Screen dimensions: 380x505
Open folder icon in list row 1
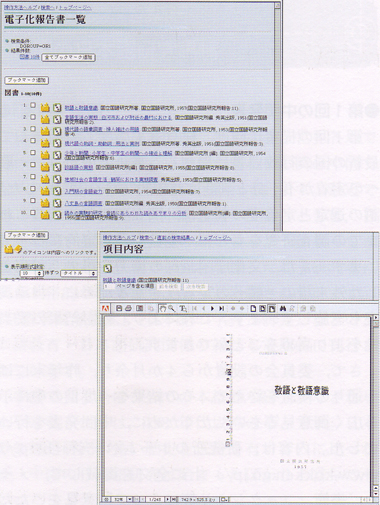(45, 107)
